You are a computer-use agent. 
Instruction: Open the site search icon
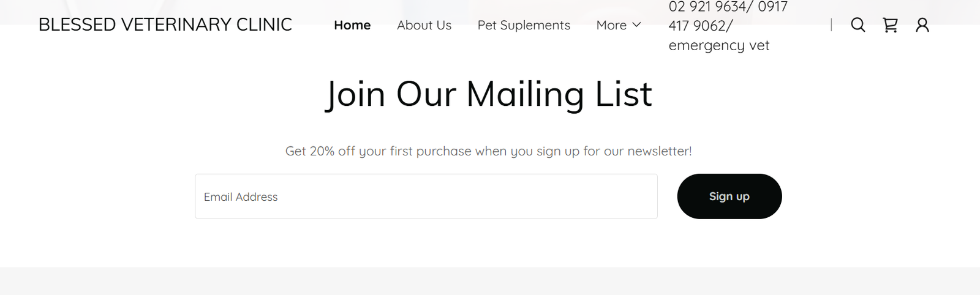coord(858,25)
